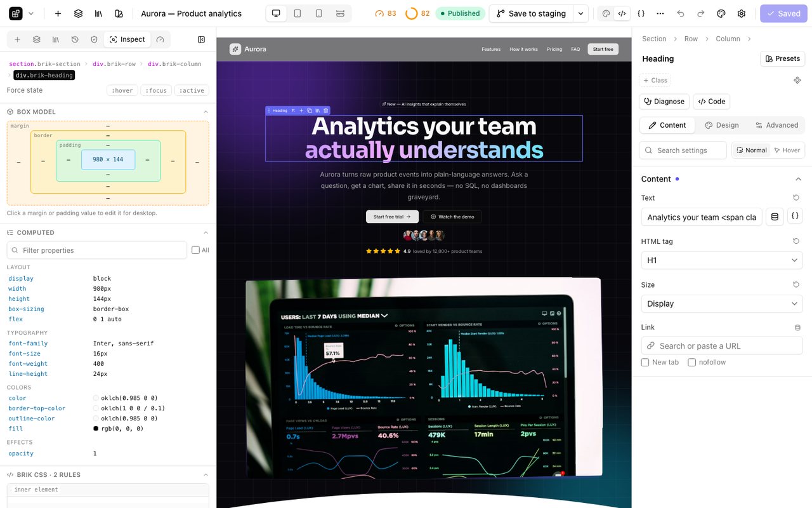Open the layers icon in top bar
Viewport: 812px width, 508px height.
click(78, 13)
